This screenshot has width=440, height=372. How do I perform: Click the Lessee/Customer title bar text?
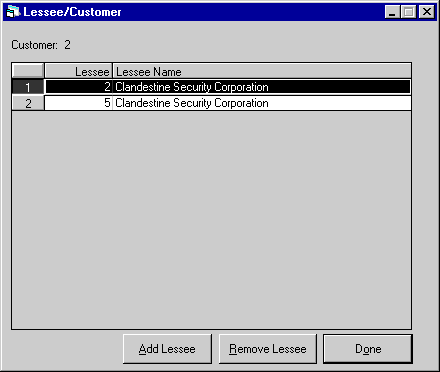point(72,12)
